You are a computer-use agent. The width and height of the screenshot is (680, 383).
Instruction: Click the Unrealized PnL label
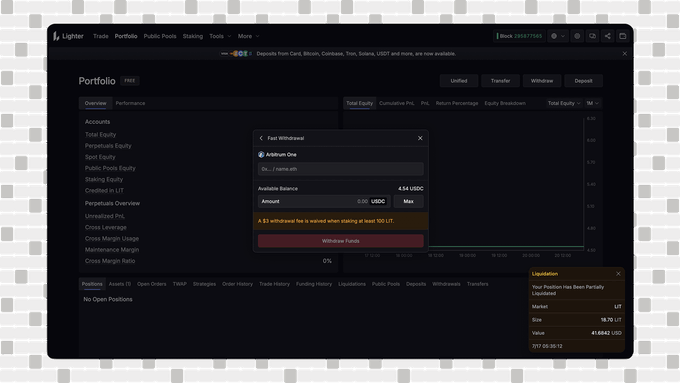pos(105,216)
